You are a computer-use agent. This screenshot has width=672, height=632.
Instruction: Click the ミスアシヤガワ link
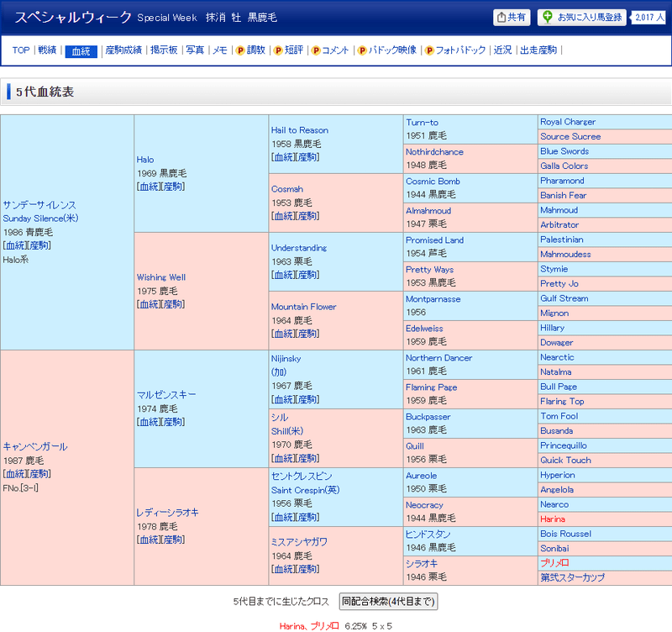pos(299,542)
